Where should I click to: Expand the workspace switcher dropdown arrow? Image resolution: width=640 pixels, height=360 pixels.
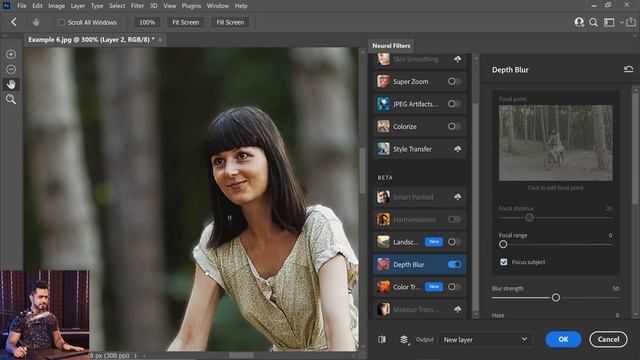coord(622,22)
